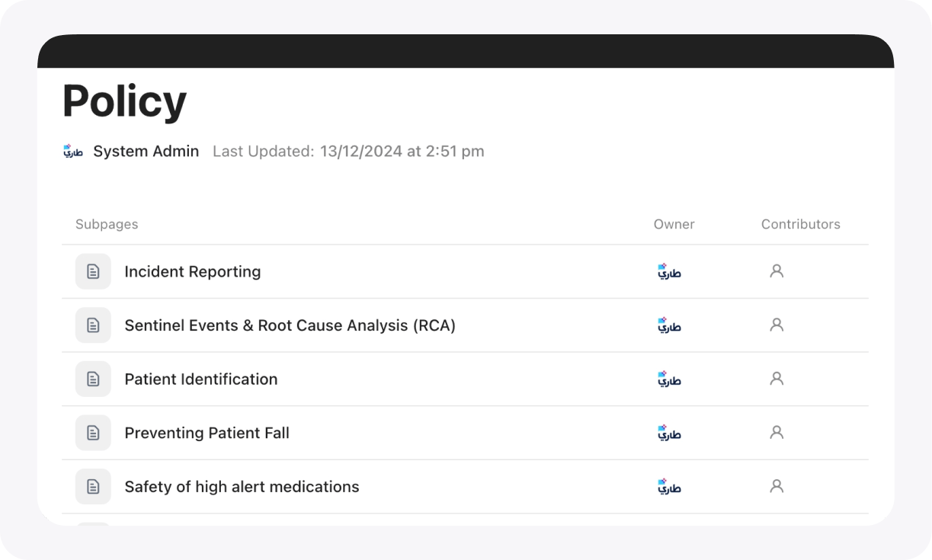Image resolution: width=932 pixels, height=560 pixels.
Task: Click the owner logo in Sentinel Events row
Action: tap(669, 325)
